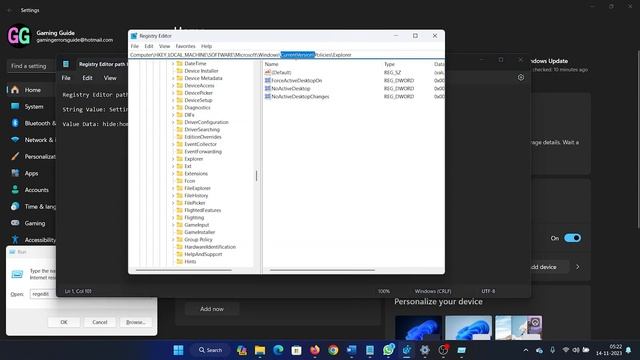
Task: Expand the DeviceAccess key arrow
Action: 173,86
